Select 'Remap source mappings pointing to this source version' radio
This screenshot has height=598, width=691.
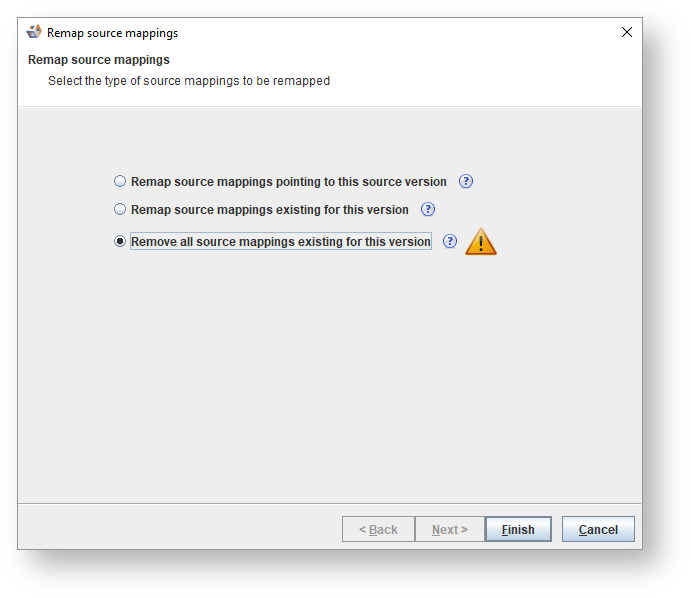121,182
